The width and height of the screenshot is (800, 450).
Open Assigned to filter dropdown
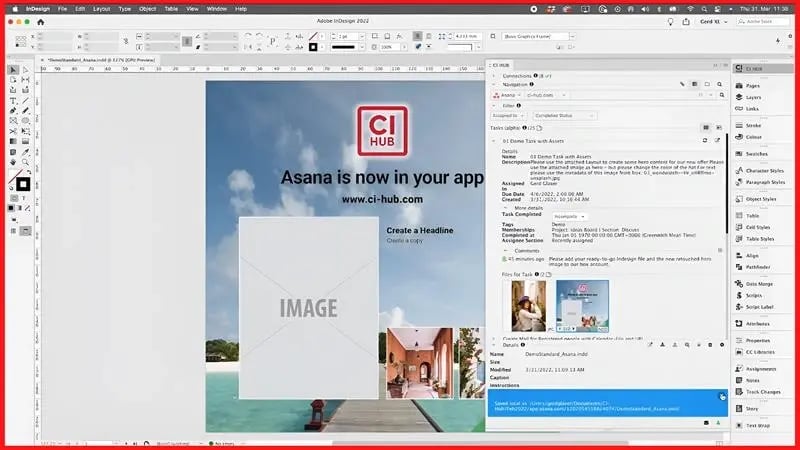pyautogui.click(x=508, y=116)
